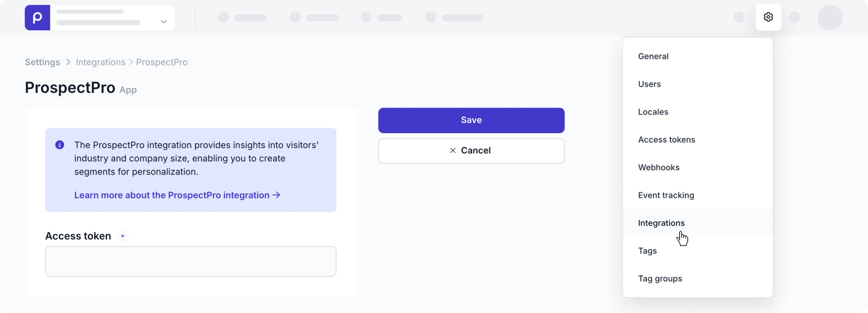The height and width of the screenshot is (313, 868).
Task: Open Tag groups from the settings menu
Action: [x=660, y=278]
